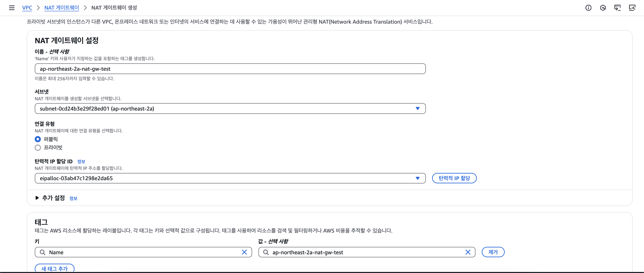
Task: Open the 서브넷 subnet dropdown
Action: tap(230, 109)
